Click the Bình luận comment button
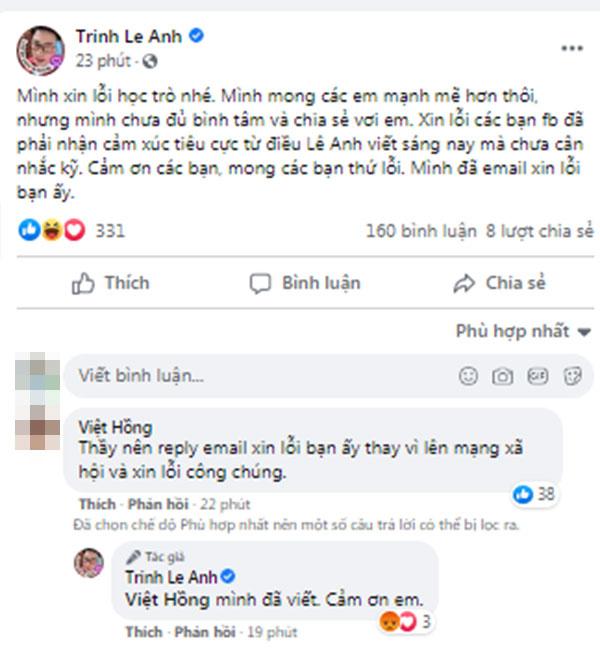Image resolution: width=600 pixels, height=652 pixels. tap(305, 283)
